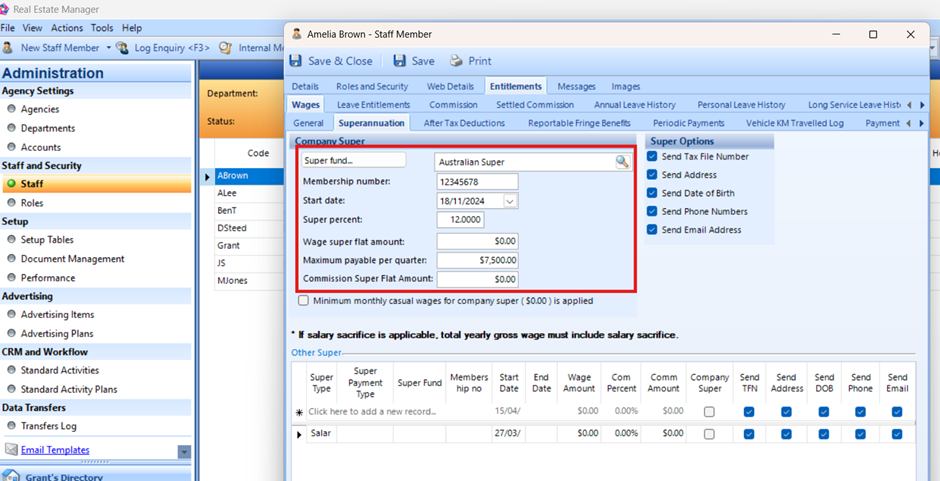Click the super fund search magnifier icon
The height and width of the screenshot is (481, 940).
(x=622, y=162)
